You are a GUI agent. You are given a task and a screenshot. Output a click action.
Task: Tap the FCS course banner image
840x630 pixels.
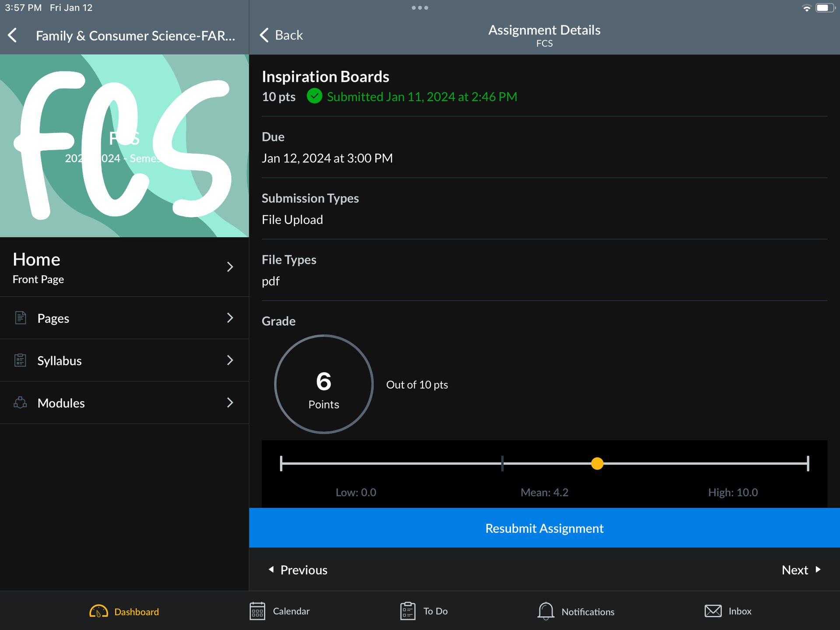[124, 146]
